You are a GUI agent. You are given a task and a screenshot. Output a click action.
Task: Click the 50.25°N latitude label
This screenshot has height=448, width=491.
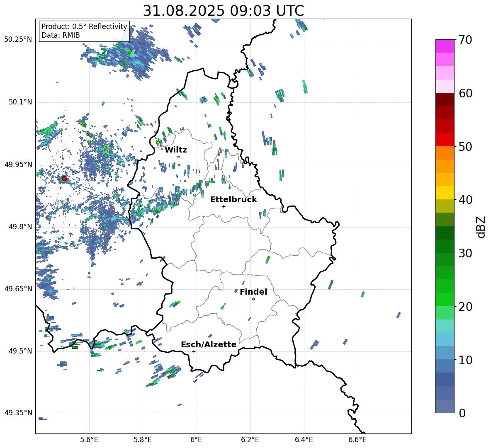pyautogui.click(x=18, y=40)
